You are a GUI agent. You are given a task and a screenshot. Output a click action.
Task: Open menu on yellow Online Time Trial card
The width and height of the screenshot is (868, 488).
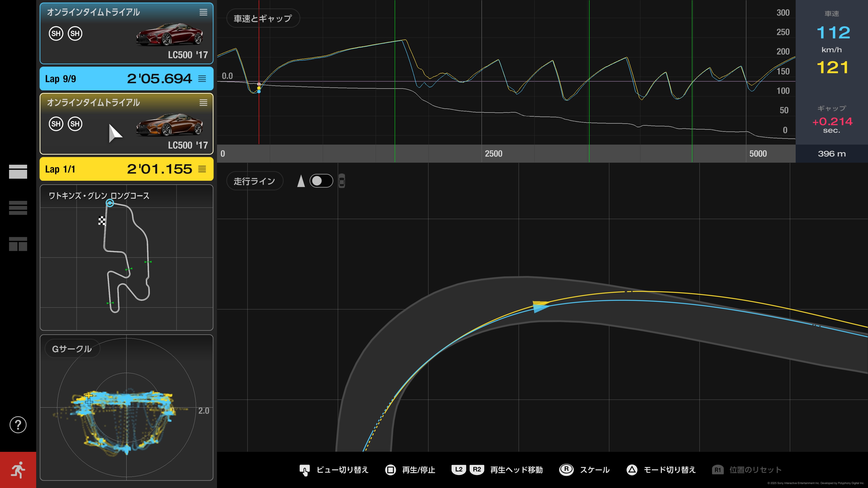(x=203, y=103)
